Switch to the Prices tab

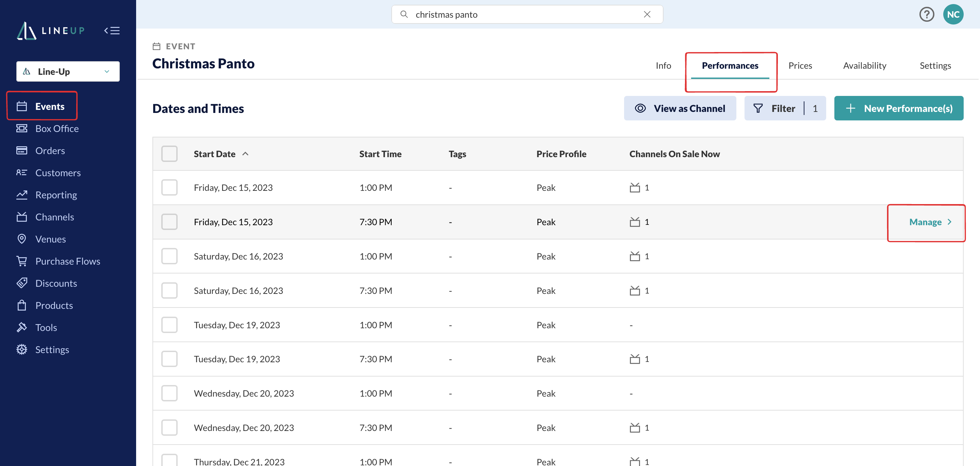coord(800,65)
